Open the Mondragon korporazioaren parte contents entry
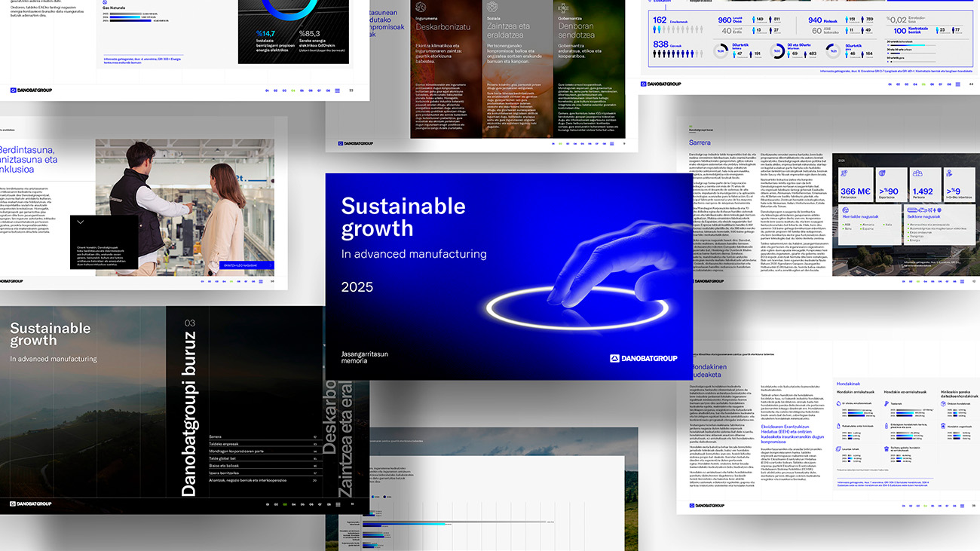 (262, 451)
